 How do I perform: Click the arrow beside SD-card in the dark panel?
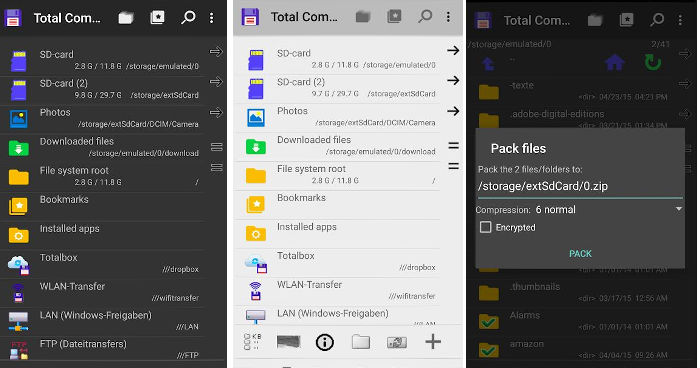click(216, 52)
